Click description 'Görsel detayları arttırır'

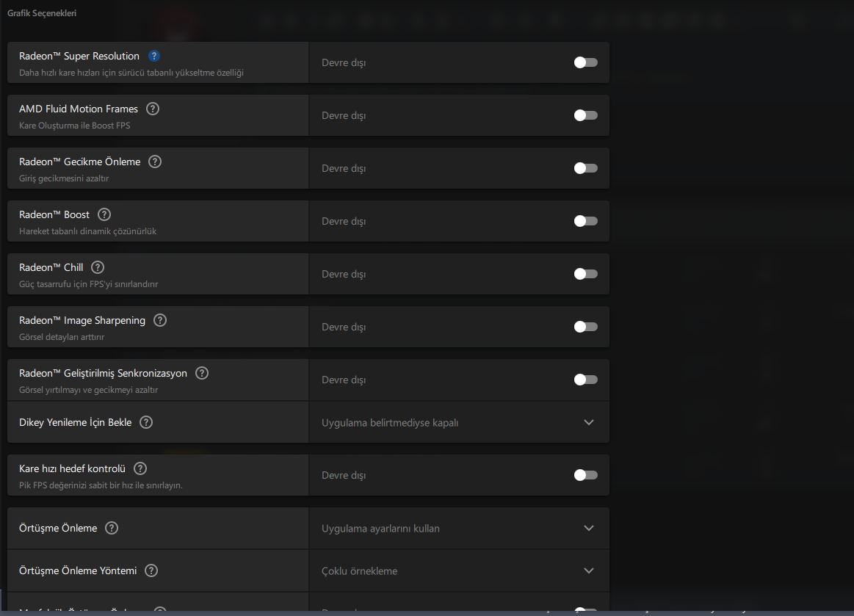coord(62,336)
